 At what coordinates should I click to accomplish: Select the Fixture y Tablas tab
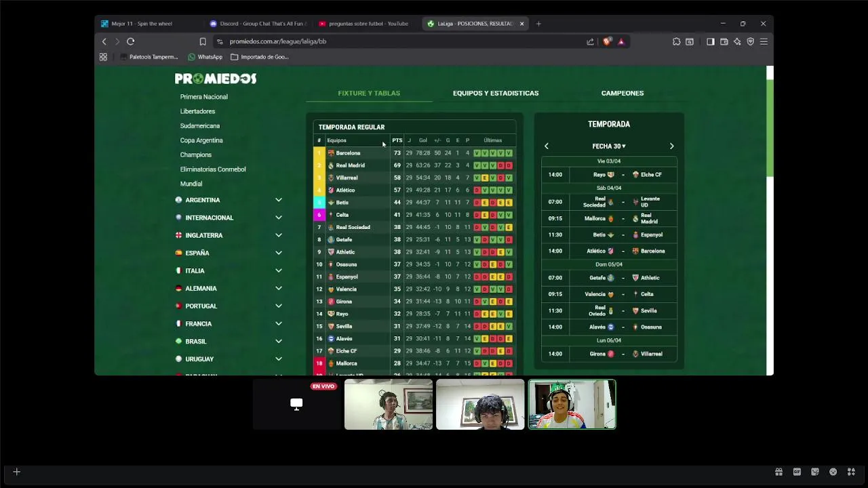point(369,93)
